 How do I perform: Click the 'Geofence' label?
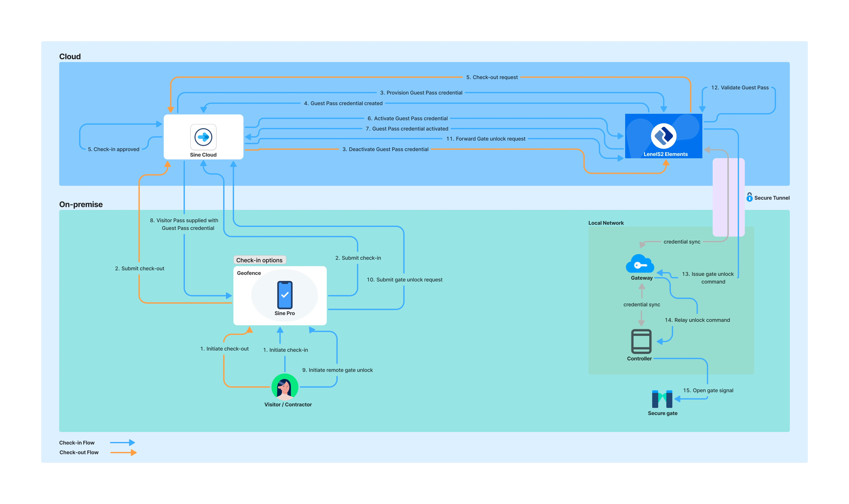click(x=249, y=273)
